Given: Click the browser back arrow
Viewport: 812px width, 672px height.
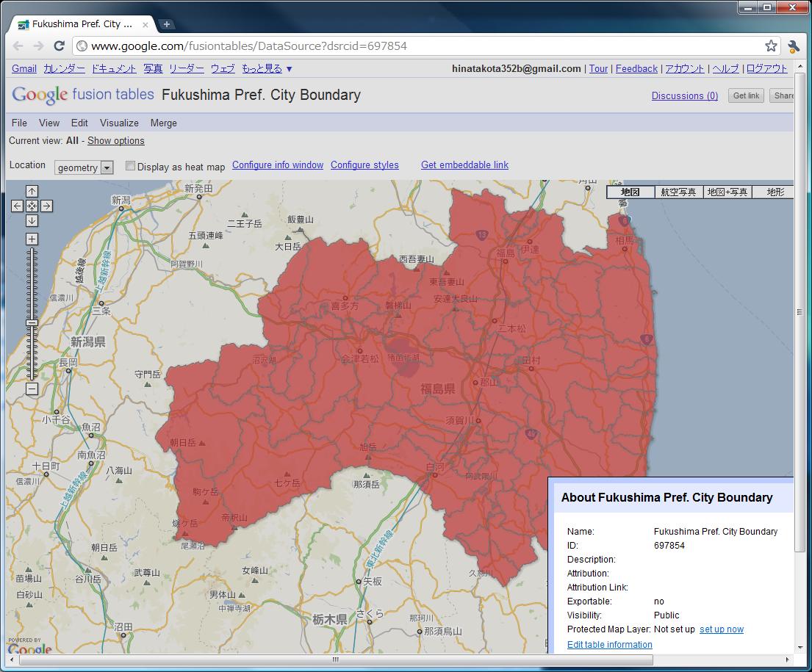Looking at the screenshot, I should point(18,46).
